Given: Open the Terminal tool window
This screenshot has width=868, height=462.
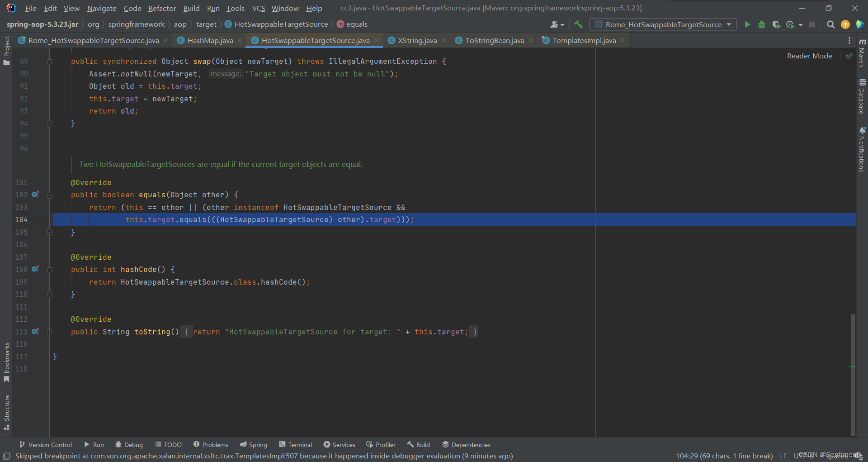Looking at the screenshot, I should point(295,445).
